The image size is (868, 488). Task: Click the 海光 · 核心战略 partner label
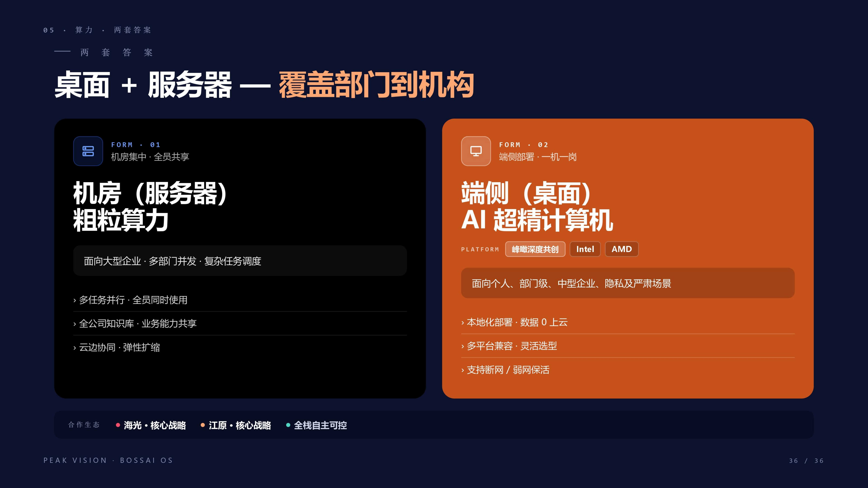click(x=155, y=425)
